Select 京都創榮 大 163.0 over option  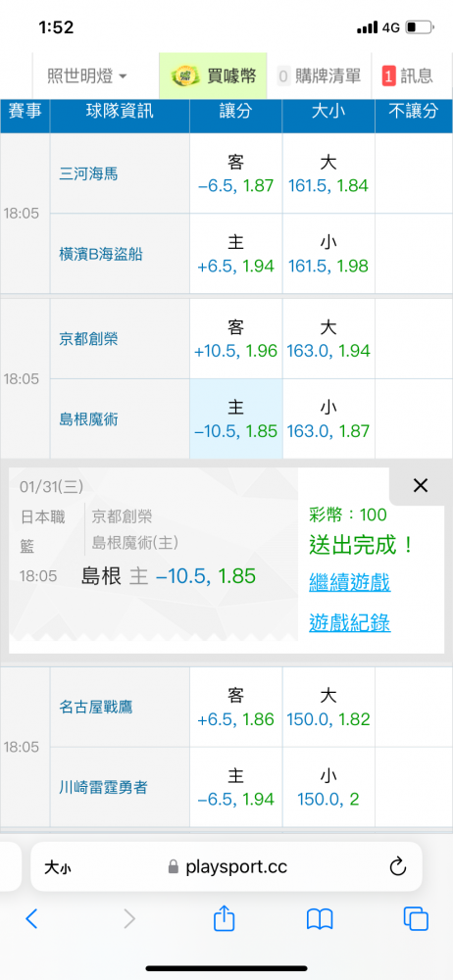point(328,339)
